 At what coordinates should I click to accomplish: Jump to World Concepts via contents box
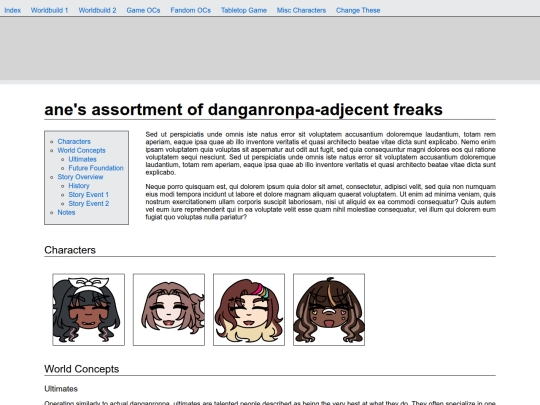(81, 150)
